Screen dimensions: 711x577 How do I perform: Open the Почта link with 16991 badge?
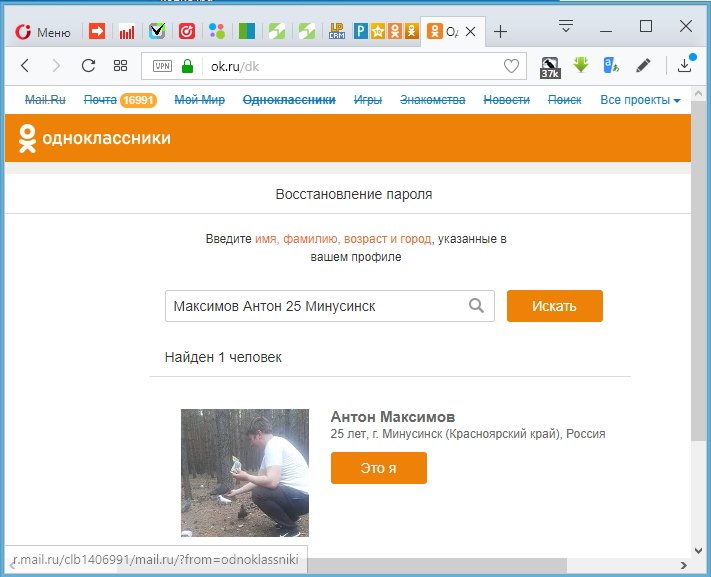coord(119,100)
